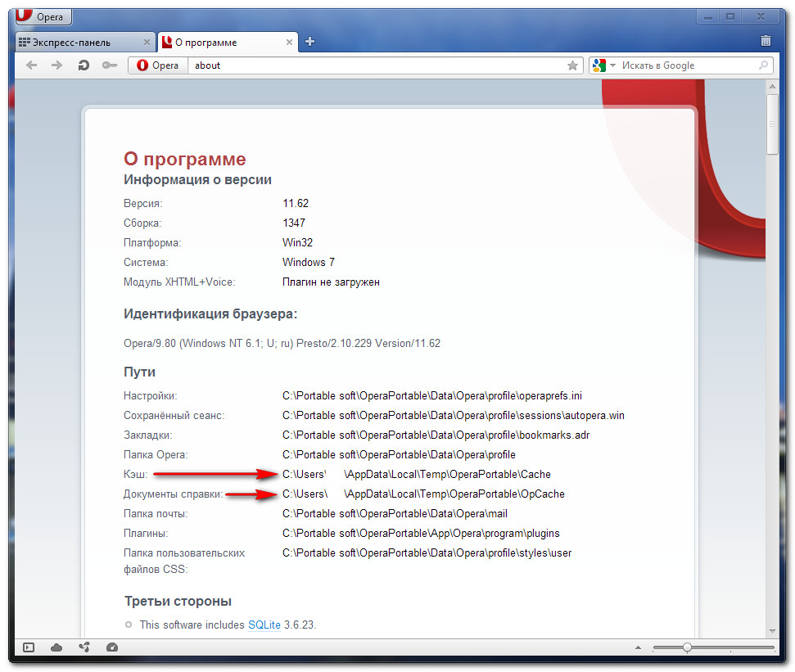Click the autopera.win session path
Screen dimensions: 795x672
[x=454, y=416]
